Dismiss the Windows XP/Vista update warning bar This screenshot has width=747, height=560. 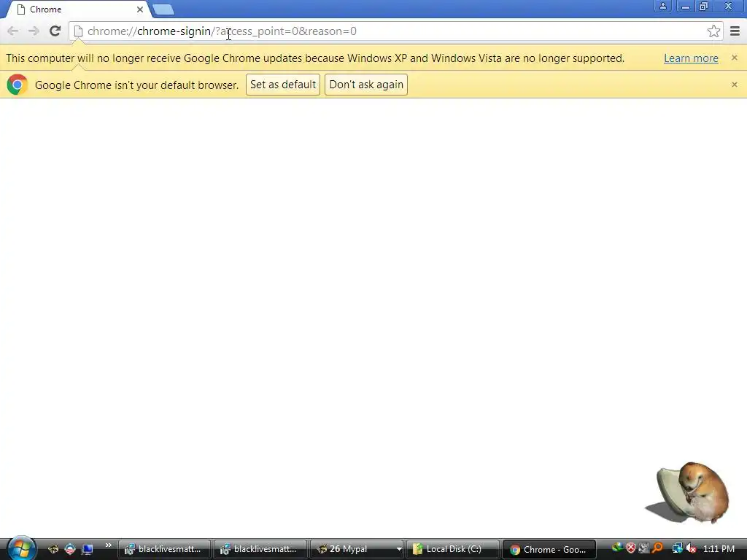[734, 58]
